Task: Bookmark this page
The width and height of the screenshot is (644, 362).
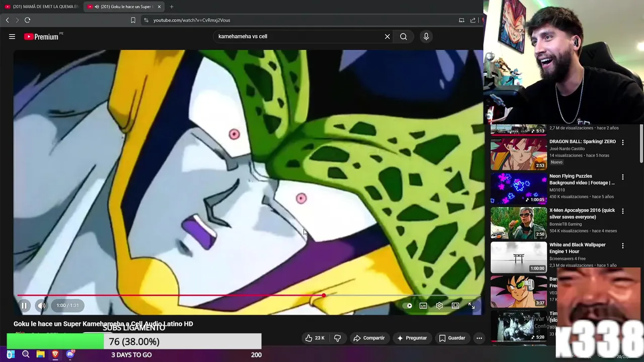Action: pos(133,20)
